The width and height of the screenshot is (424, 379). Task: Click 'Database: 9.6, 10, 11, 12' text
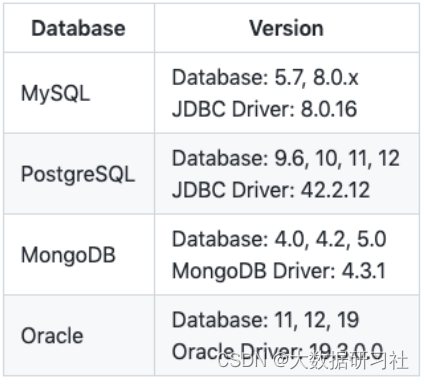(286, 158)
